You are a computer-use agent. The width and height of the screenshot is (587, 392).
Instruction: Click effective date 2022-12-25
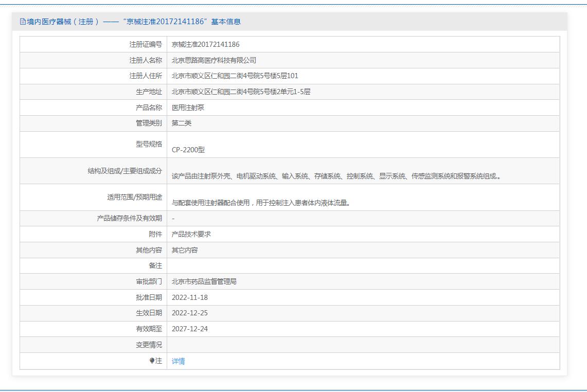[190, 313]
